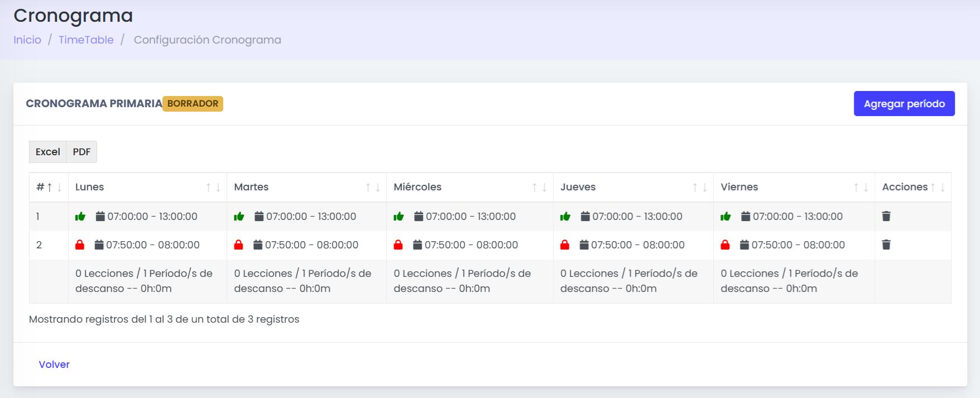
Task: Open the TimeTable breadcrumb link
Action: point(86,40)
